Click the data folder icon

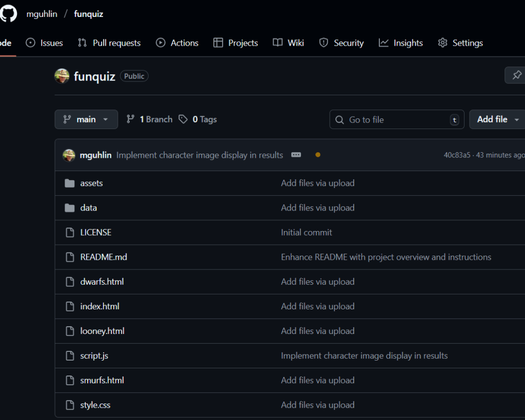[70, 208]
